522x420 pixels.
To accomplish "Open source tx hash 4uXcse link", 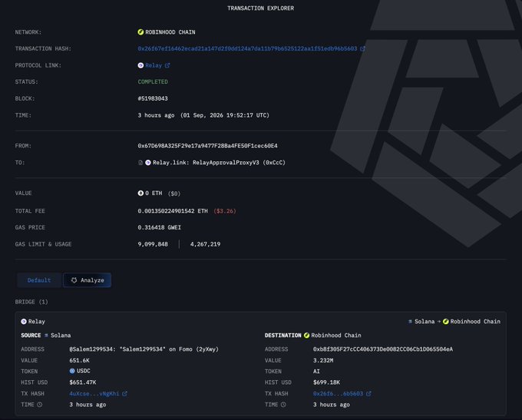I will pyautogui.click(x=94, y=394).
